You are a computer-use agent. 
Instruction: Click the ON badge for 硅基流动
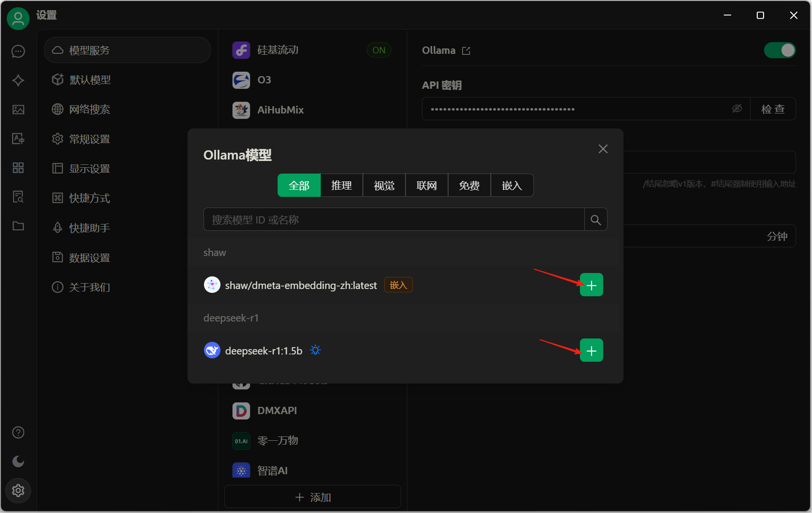coord(379,50)
